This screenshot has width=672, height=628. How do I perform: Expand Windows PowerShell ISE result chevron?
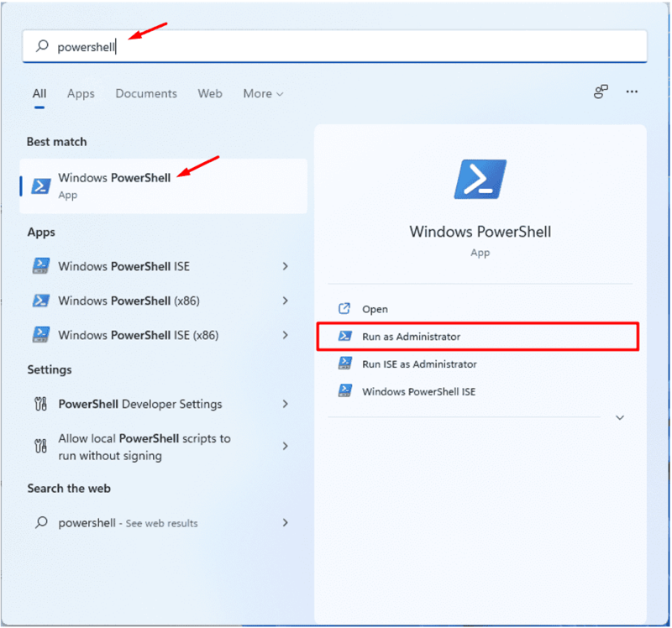point(286,266)
